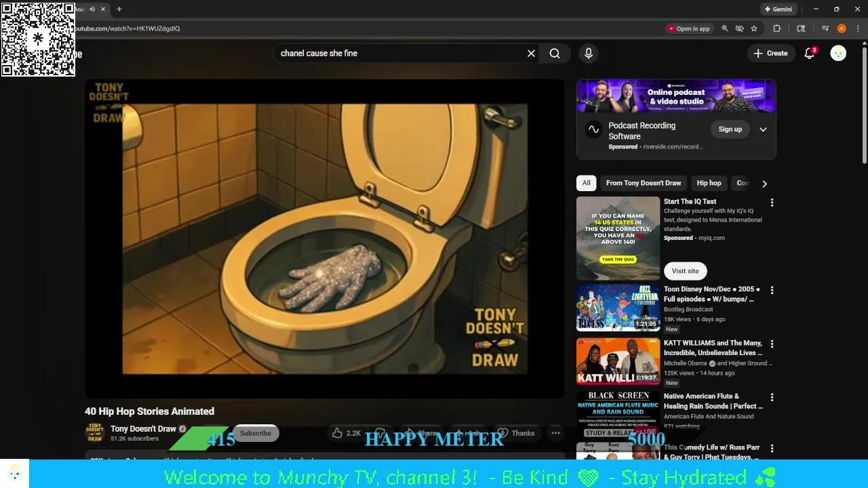This screenshot has width=868, height=488.
Task: Open the Riverside ad logo icon
Action: 593,129
